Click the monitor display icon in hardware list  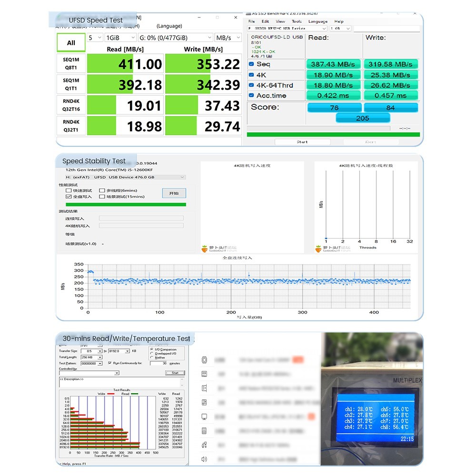[204, 416]
